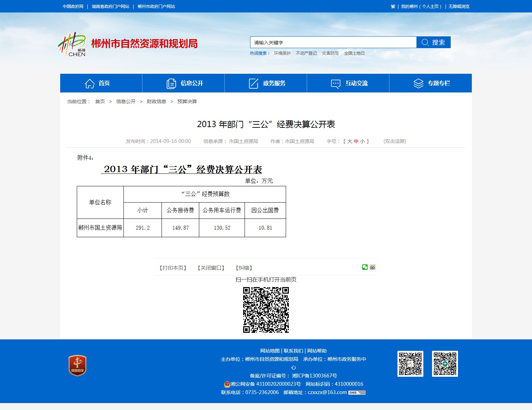Open the 首页 navigation tab

coord(101,83)
